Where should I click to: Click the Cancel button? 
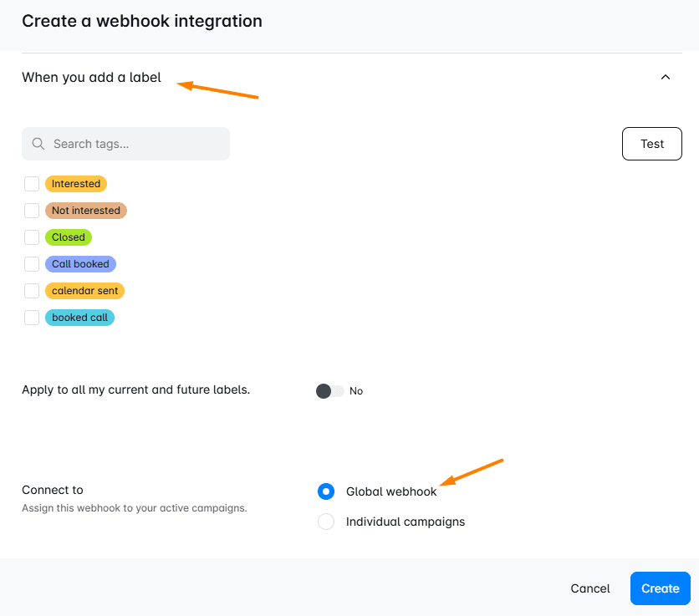tap(589, 588)
